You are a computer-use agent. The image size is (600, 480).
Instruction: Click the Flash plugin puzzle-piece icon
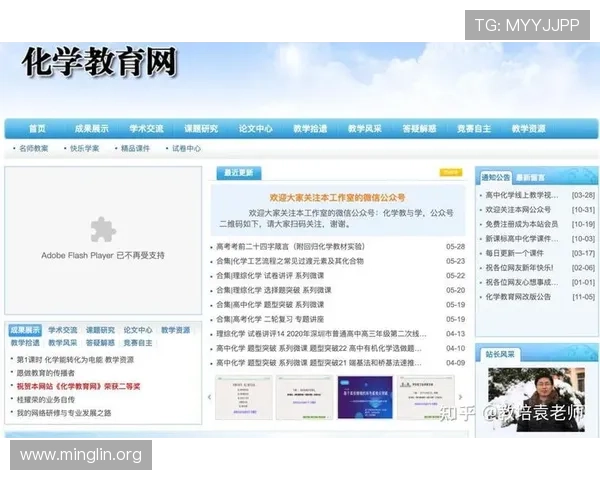(x=103, y=230)
